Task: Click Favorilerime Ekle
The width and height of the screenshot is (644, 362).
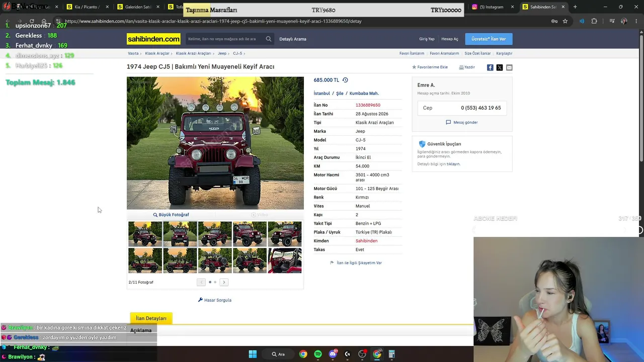Action: (430, 67)
